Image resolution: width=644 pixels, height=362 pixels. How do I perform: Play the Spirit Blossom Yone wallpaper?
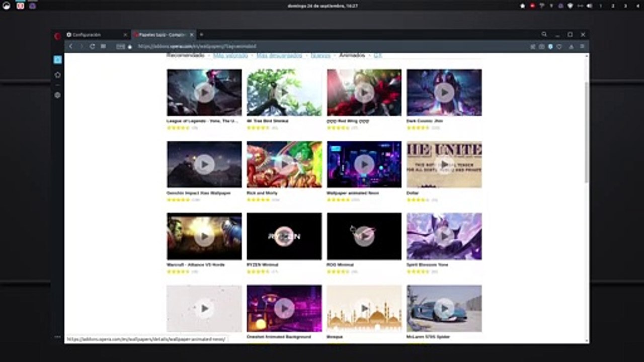coord(444,236)
